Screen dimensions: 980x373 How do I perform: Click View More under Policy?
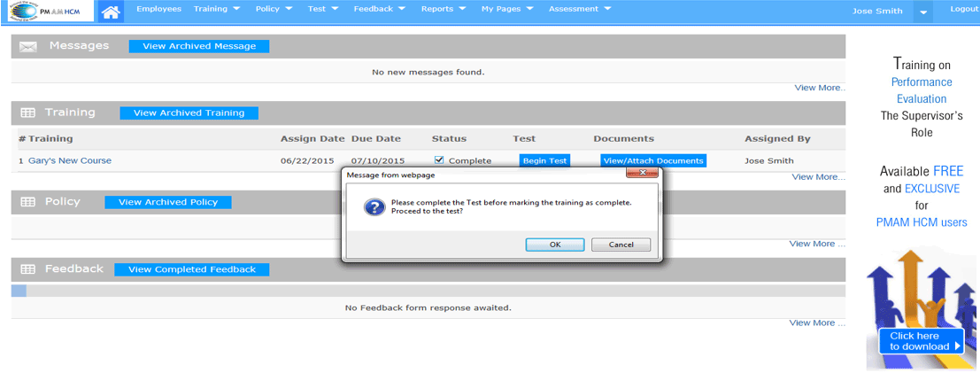[817, 244]
